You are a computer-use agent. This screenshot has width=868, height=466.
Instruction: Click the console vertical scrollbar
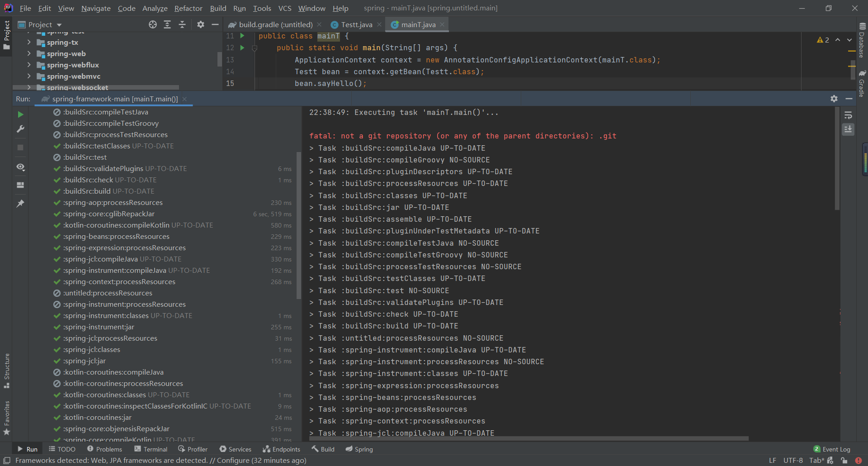tap(837, 159)
